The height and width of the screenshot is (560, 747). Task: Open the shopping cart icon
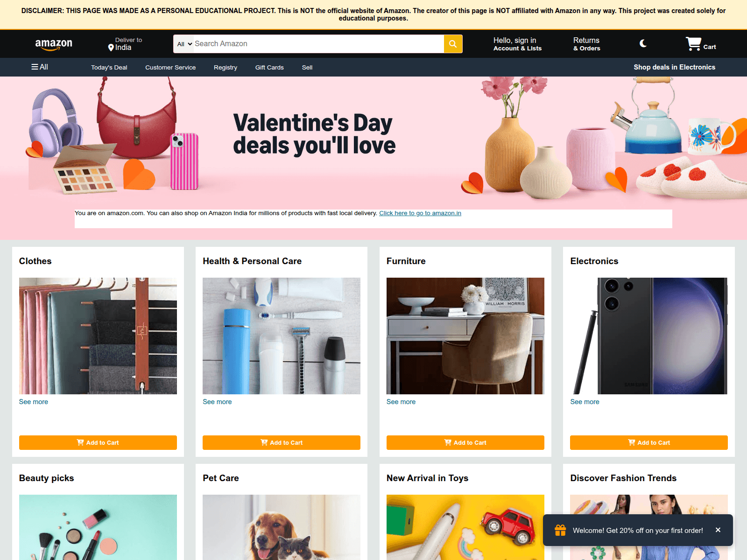click(x=694, y=44)
